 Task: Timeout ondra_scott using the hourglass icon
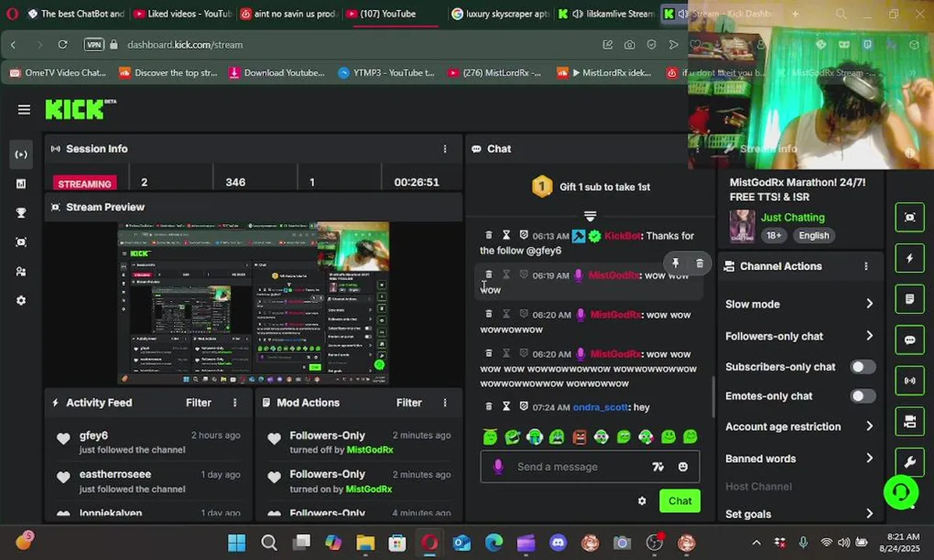coord(506,407)
